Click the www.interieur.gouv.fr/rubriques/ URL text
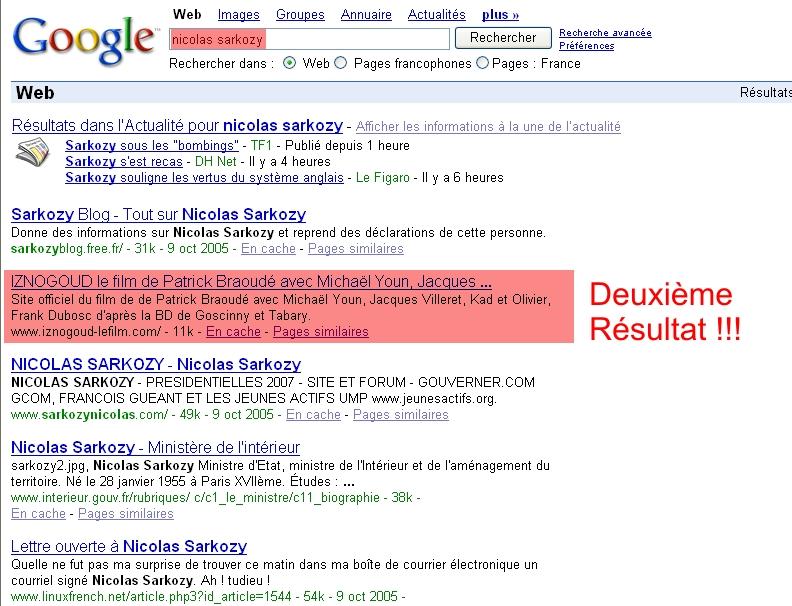 [101, 497]
